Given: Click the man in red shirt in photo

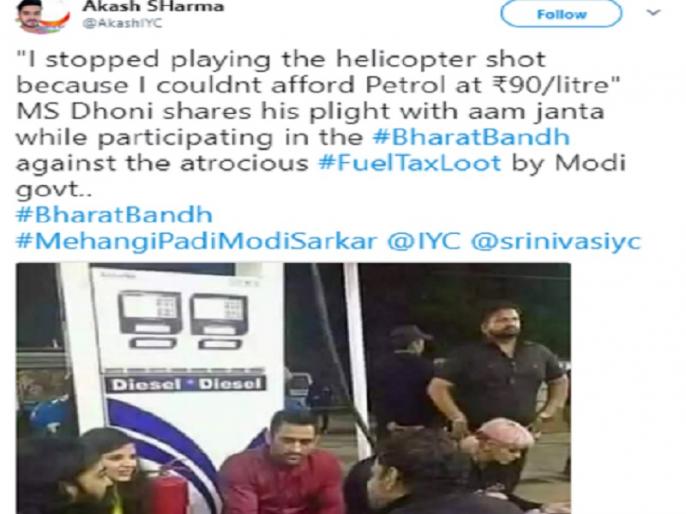Looking at the screenshot, I should pos(282,463).
